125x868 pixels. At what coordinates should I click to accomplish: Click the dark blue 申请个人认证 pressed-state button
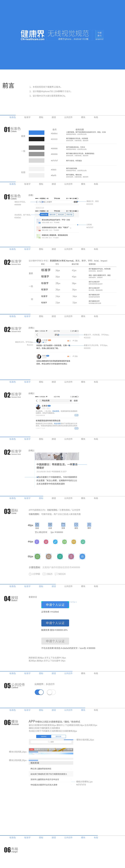[x=55, y=623]
